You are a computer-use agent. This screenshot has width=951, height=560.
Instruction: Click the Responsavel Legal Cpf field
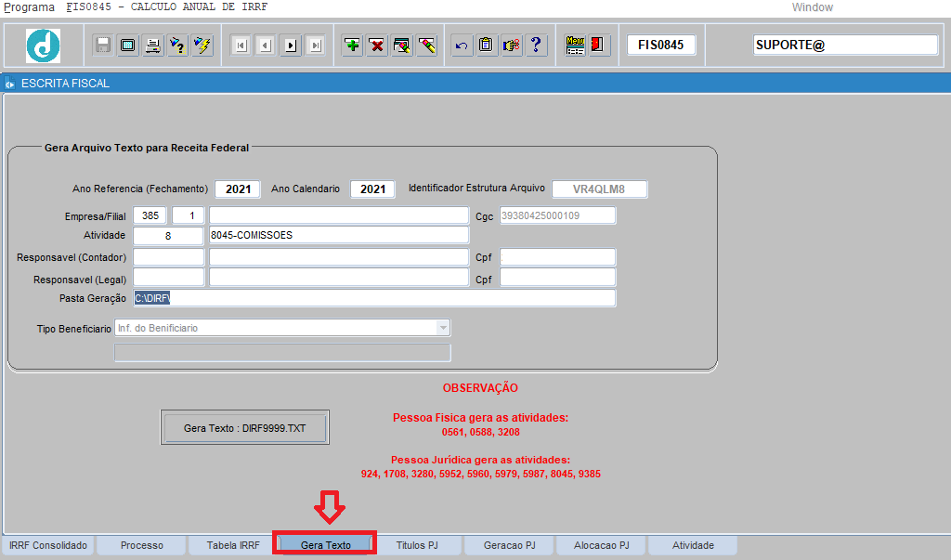click(558, 278)
